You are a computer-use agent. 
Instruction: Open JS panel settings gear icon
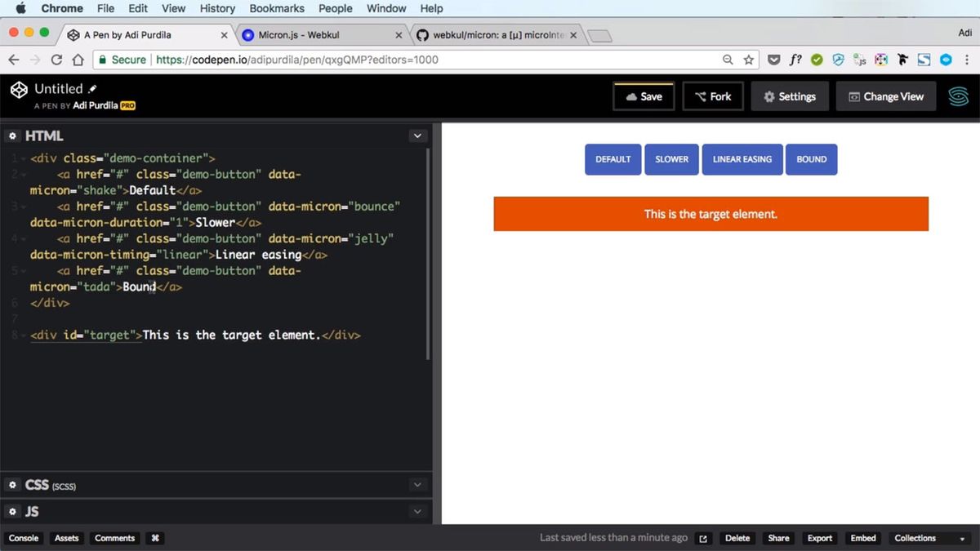(13, 511)
